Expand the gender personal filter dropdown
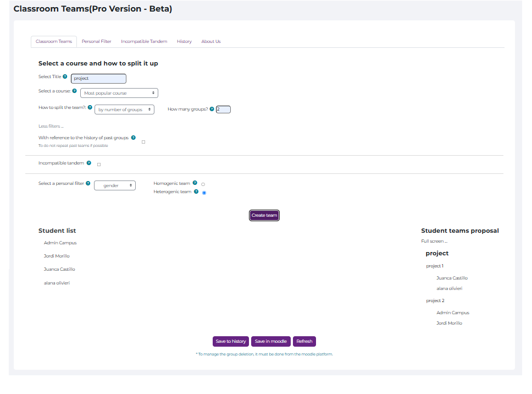This screenshot has height=394, width=532. click(115, 186)
